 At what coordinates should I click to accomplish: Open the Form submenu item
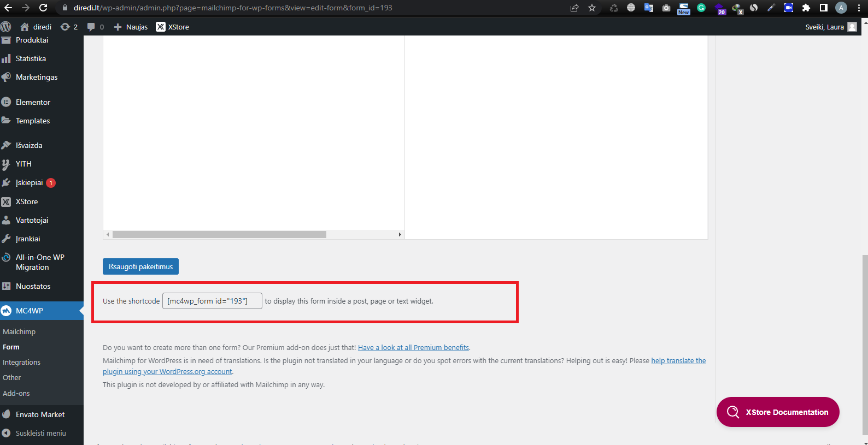click(11, 347)
